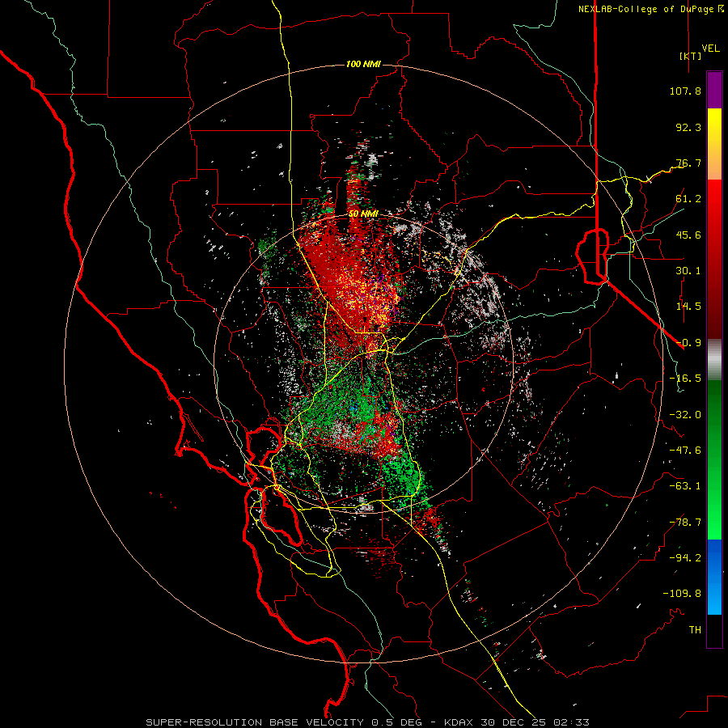Viewport: 728px width, 728px height.
Task: Pick the blue segment of the velocity scale
Action: click(714, 577)
